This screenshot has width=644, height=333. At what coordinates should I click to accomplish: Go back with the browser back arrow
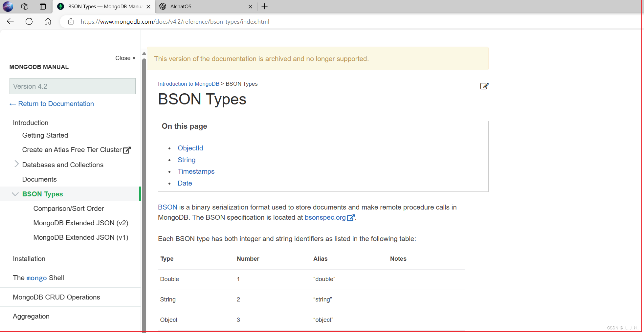[10, 21]
